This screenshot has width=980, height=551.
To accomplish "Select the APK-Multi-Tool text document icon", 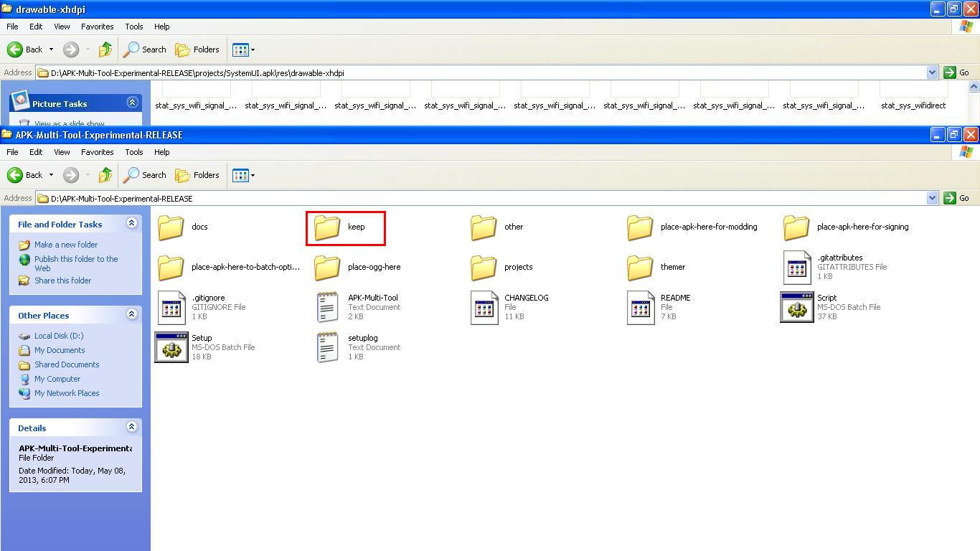I will (327, 308).
